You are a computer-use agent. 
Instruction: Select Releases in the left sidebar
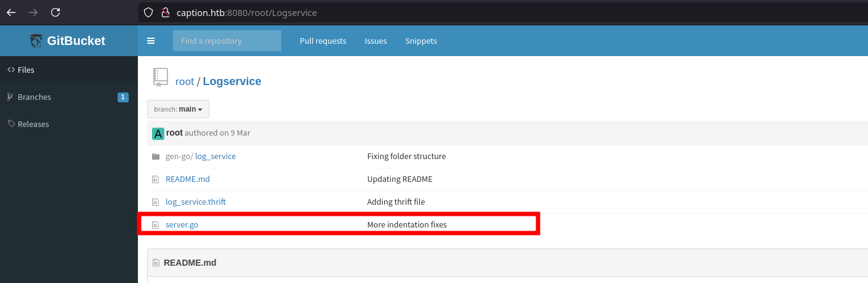coord(33,124)
